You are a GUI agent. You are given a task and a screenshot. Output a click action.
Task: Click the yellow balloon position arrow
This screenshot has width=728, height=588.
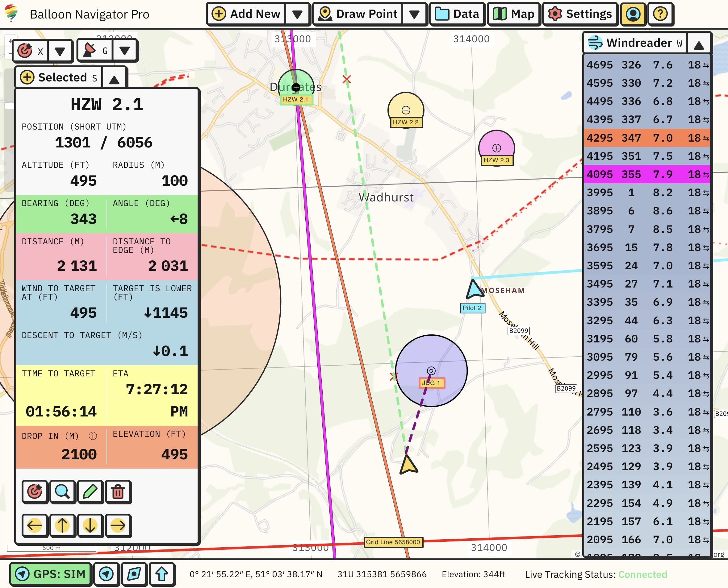click(408, 464)
